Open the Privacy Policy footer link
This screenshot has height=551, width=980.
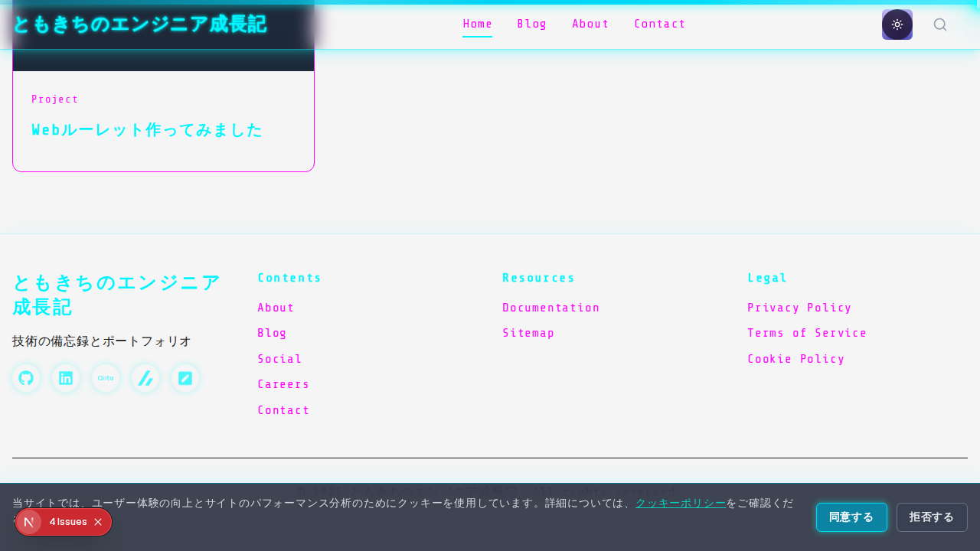click(x=799, y=307)
